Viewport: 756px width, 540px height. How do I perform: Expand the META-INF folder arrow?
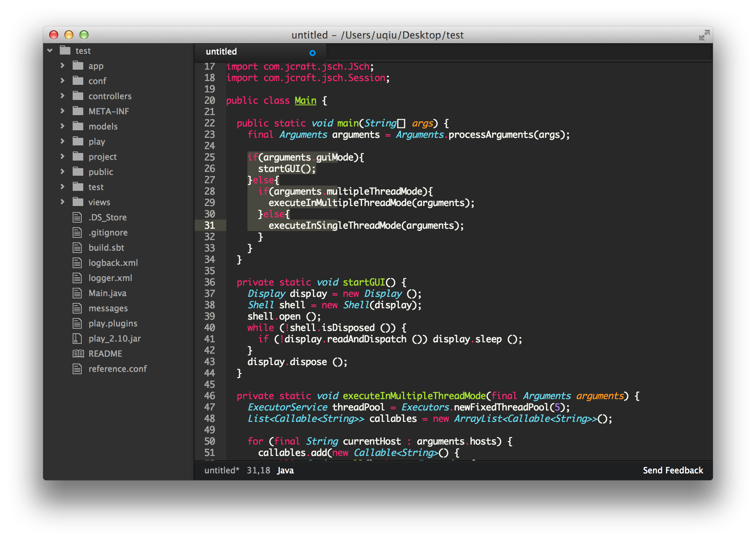click(62, 111)
